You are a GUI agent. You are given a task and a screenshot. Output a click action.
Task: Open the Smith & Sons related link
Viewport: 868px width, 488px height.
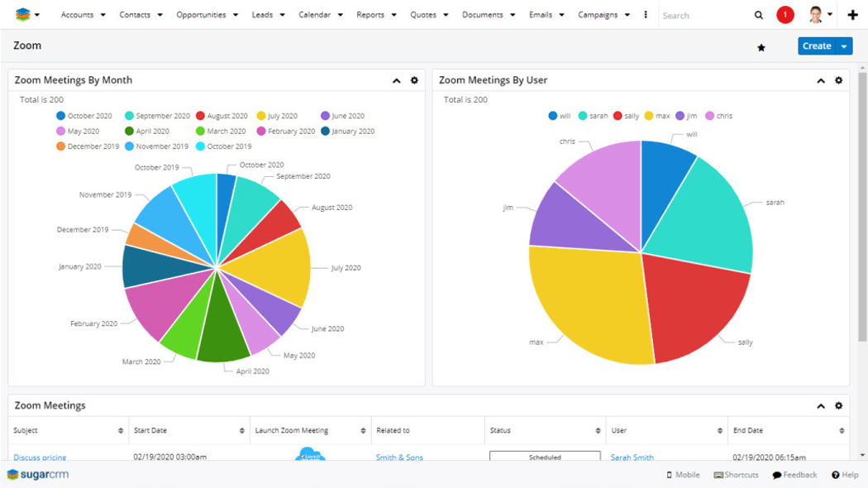tap(399, 457)
